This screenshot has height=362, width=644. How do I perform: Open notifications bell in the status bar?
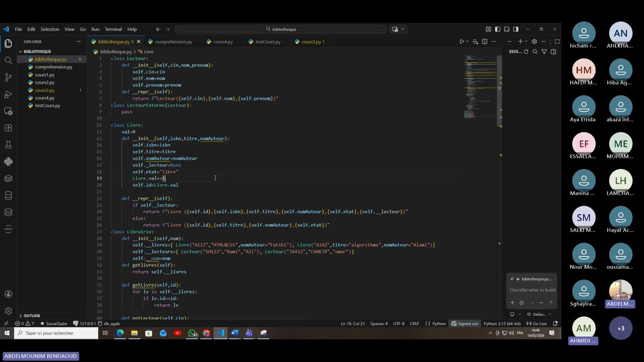(555, 324)
